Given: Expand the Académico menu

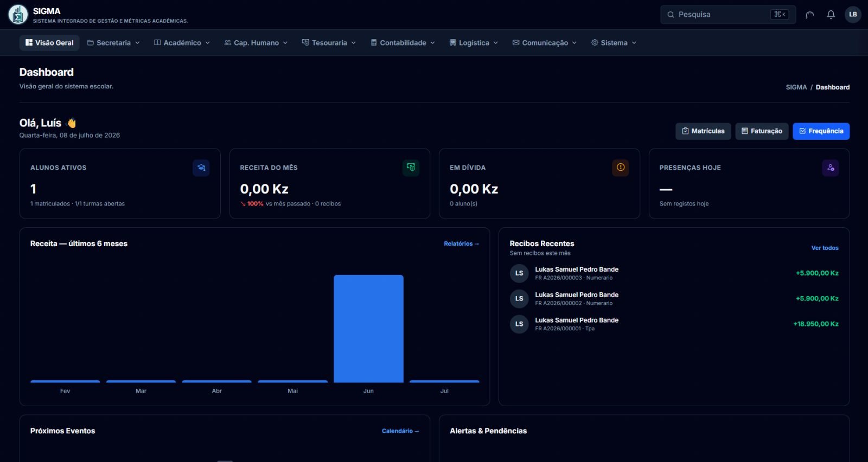Looking at the screenshot, I should click(182, 43).
